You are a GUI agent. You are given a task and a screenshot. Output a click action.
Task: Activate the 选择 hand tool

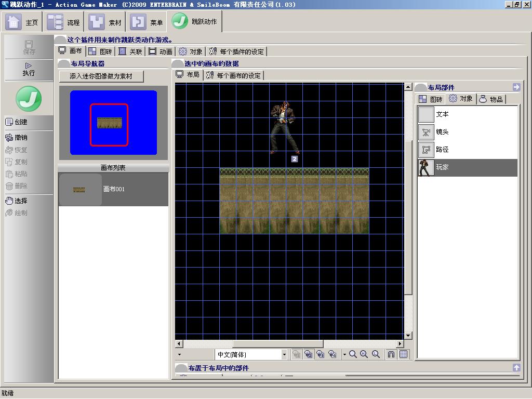point(17,201)
